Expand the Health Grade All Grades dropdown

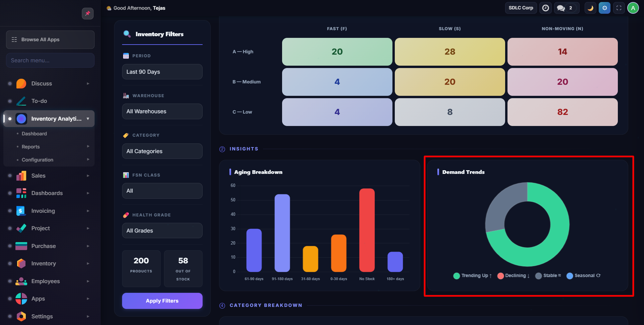click(x=162, y=231)
